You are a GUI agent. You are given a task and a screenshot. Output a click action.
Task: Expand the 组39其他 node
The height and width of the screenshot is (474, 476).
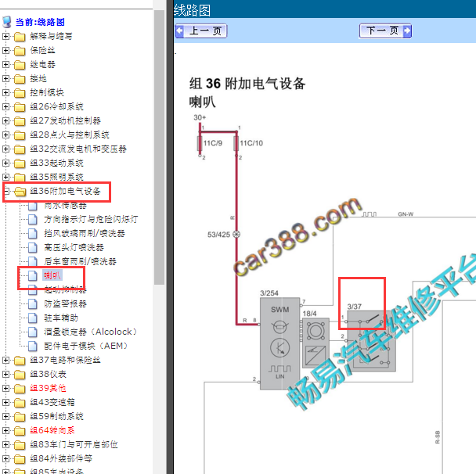[5, 389]
